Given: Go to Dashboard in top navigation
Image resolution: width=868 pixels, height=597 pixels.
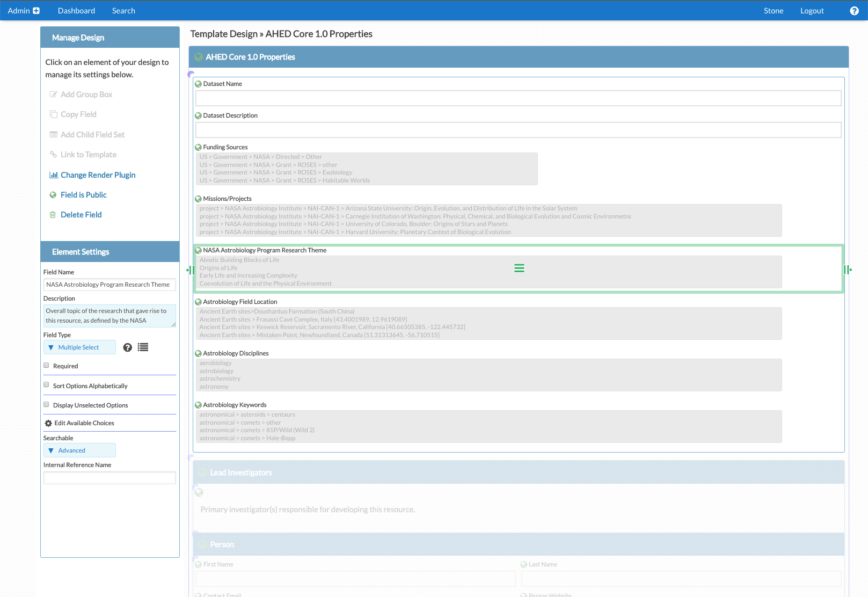Looking at the screenshot, I should 76,11.
